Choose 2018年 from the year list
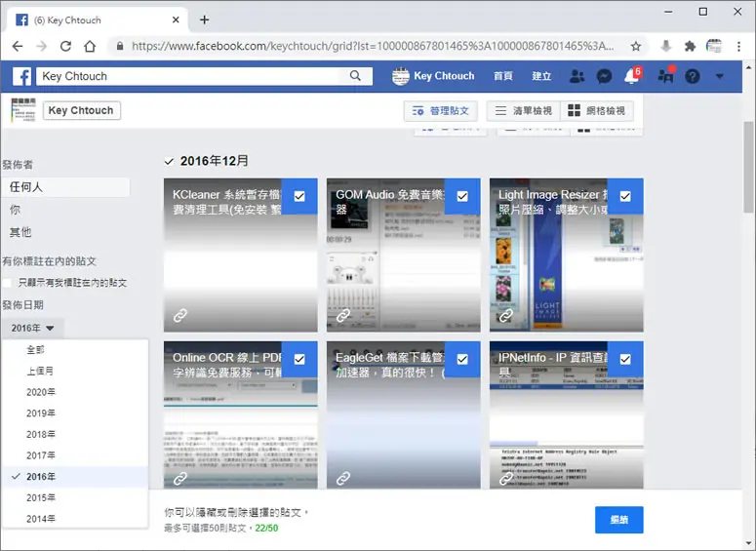The width and height of the screenshot is (756, 551). (41, 434)
